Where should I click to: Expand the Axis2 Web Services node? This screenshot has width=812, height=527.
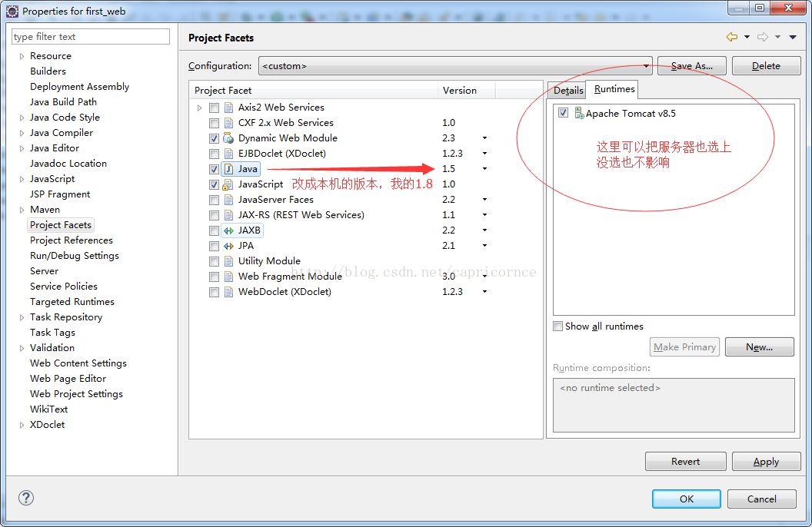click(x=199, y=108)
